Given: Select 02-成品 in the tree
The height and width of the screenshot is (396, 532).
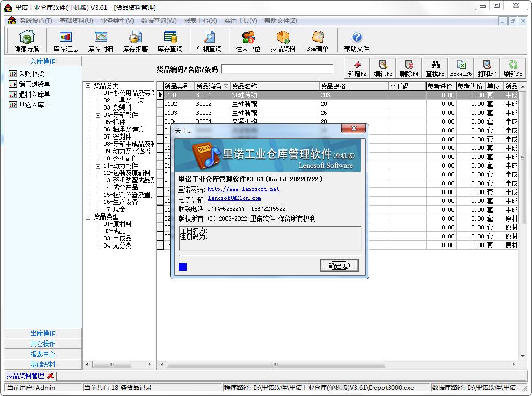Looking at the screenshot, I should pyautogui.click(x=114, y=231).
